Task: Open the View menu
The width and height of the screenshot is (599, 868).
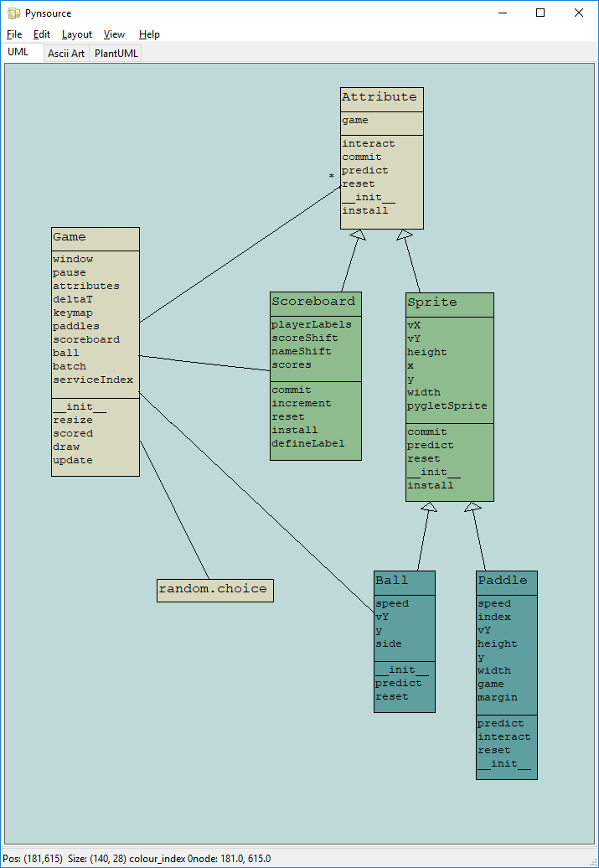Action: click(114, 34)
